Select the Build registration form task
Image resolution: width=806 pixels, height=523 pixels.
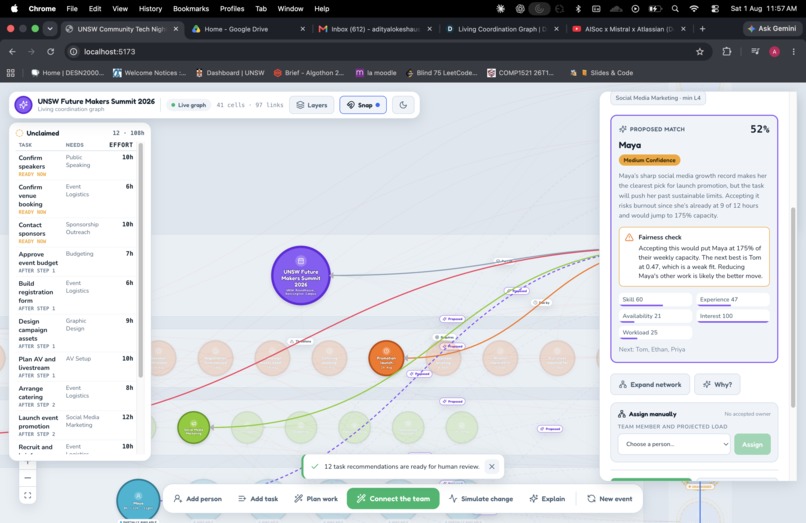click(x=76, y=295)
